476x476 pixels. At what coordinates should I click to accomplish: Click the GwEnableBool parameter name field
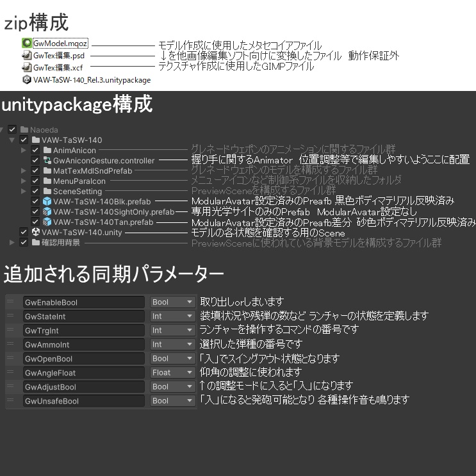click(84, 302)
